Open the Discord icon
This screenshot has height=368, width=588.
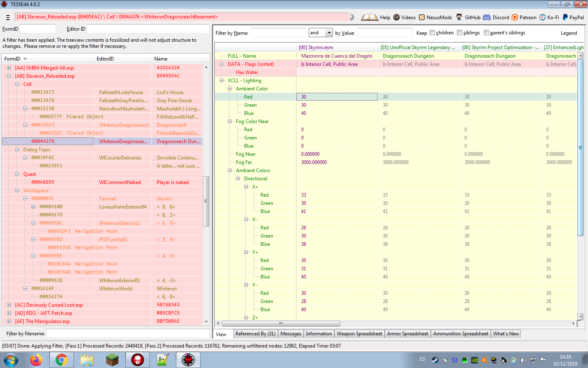(487, 17)
